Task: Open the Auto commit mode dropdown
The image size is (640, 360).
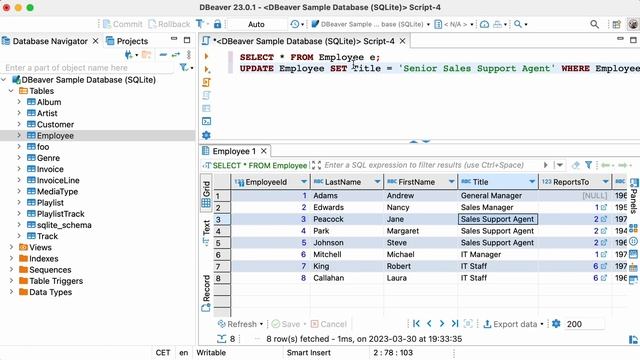Action: coord(256,24)
